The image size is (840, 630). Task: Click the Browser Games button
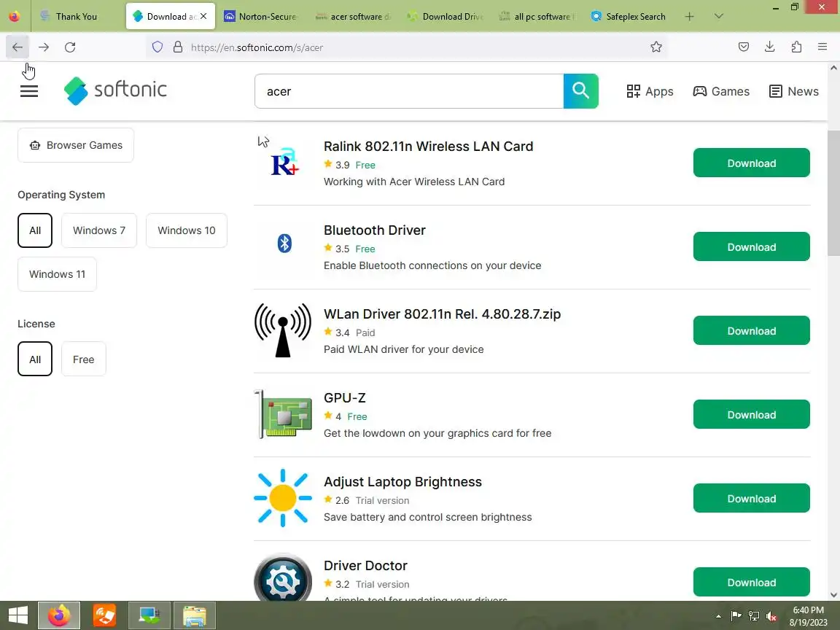(76, 145)
